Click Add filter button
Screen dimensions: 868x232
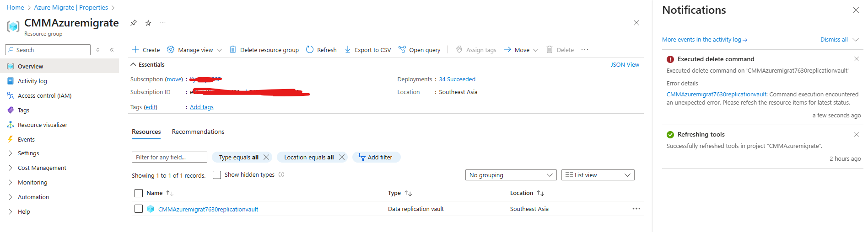pyautogui.click(x=376, y=157)
